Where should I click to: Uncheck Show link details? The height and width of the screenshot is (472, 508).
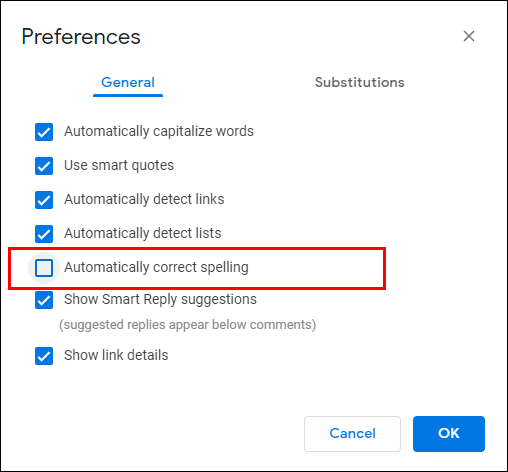coord(44,356)
